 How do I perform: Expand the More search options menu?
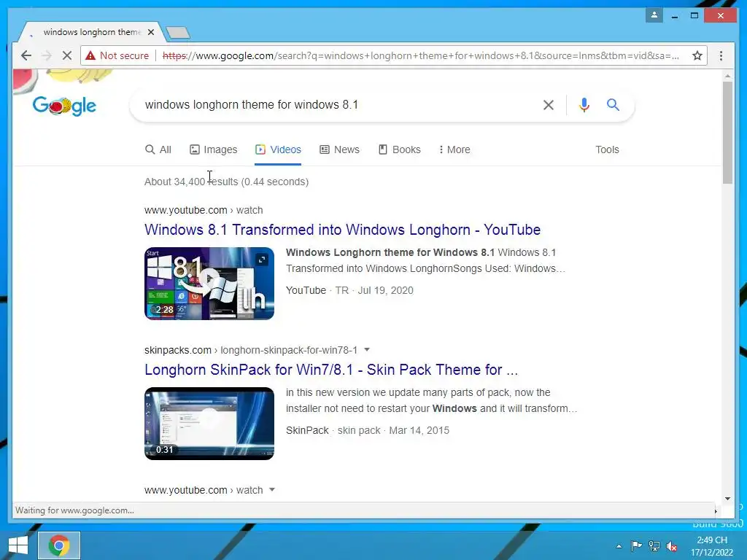pyautogui.click(x=454, y=149)
